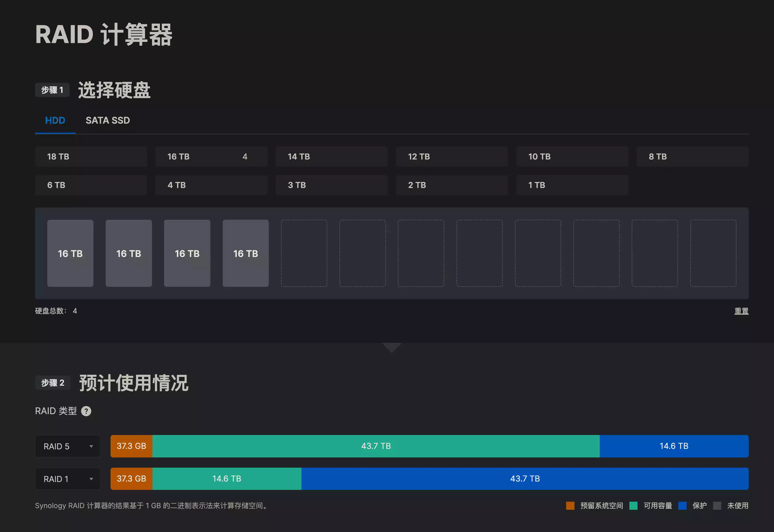Remove the first 16 TB drive slot

tap(70, 253)
